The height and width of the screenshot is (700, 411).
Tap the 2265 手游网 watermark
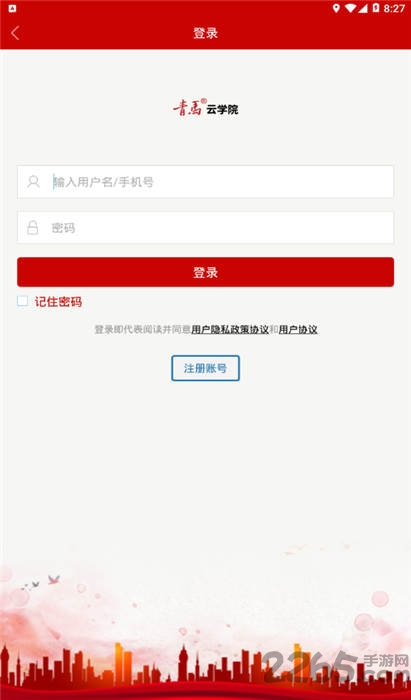coord(336,668)
